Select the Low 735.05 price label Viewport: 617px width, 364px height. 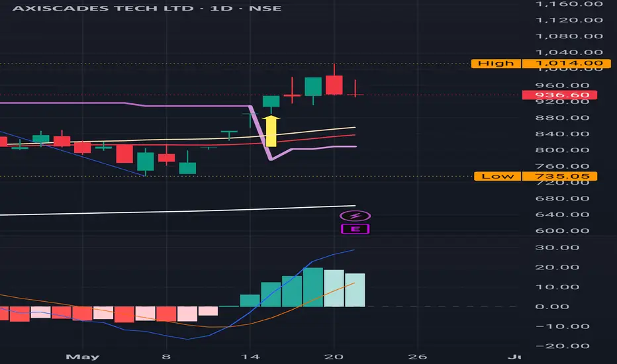536,176
